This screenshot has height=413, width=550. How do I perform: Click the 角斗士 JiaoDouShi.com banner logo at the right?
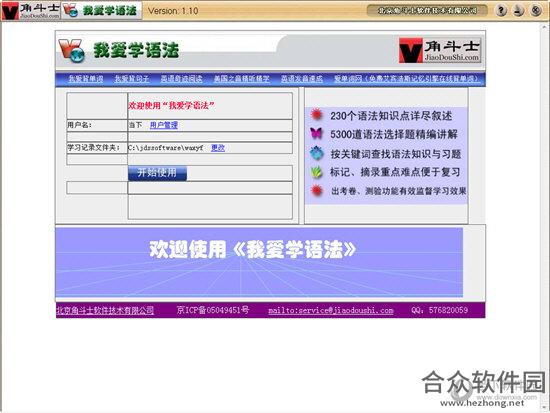(x=440, y=50)
